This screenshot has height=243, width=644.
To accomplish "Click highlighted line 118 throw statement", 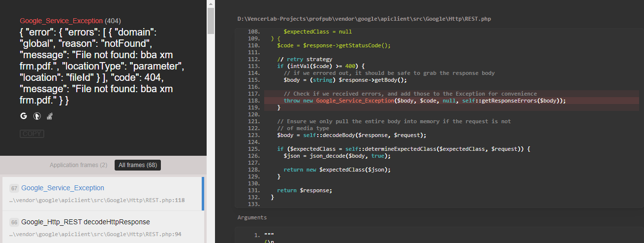I will pos(425,101).
